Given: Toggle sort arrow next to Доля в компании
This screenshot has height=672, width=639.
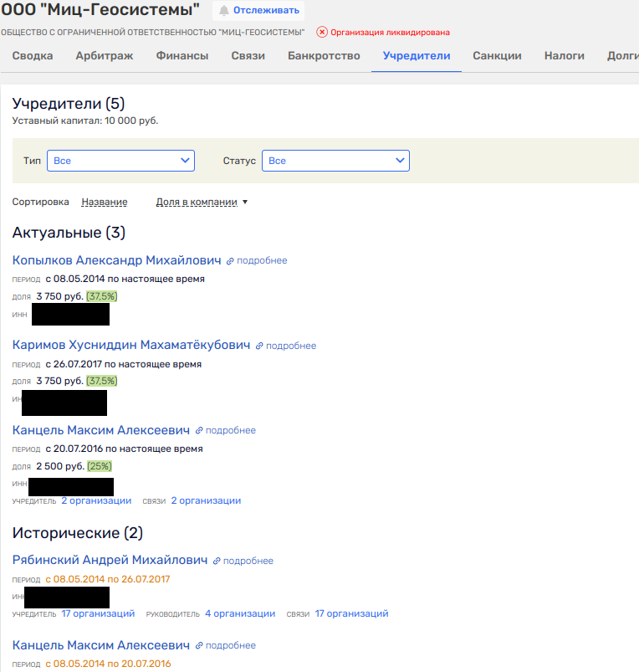Looking at the screenshot, I should pyautogui.click(x=245, y=202).
